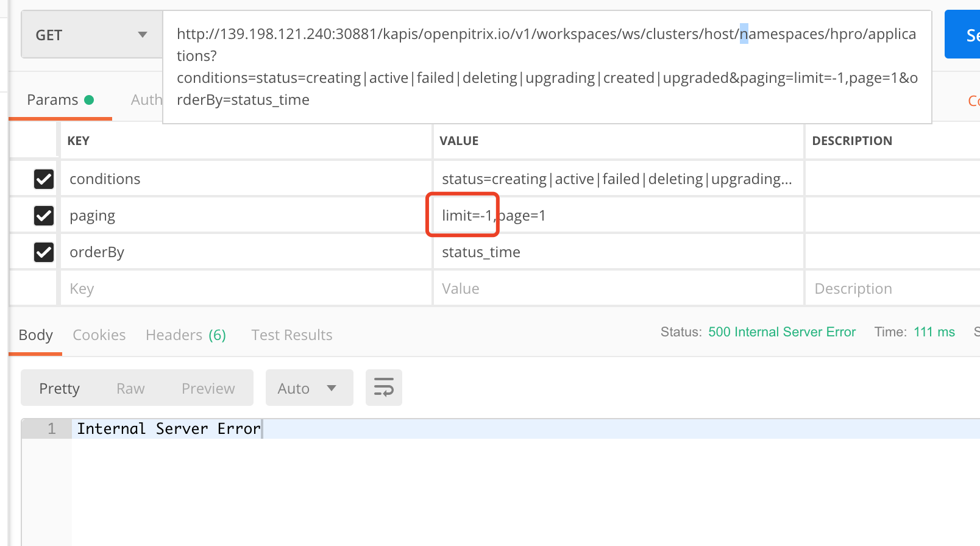Click line number 1 in response gutter
The width and height of the screenshot is (980, 546).
(52, 429)
